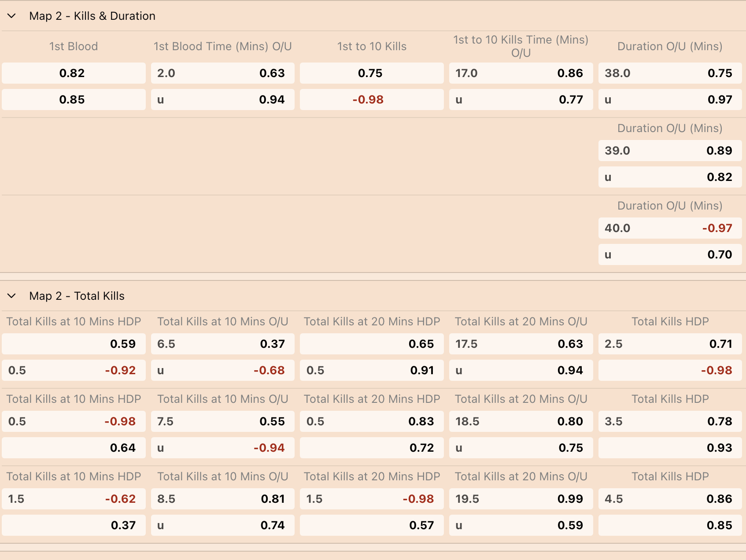746x560 pixels.
Task: Choose Total Kills HDP 4.5 at 0.86
Action: coord(669,499)
